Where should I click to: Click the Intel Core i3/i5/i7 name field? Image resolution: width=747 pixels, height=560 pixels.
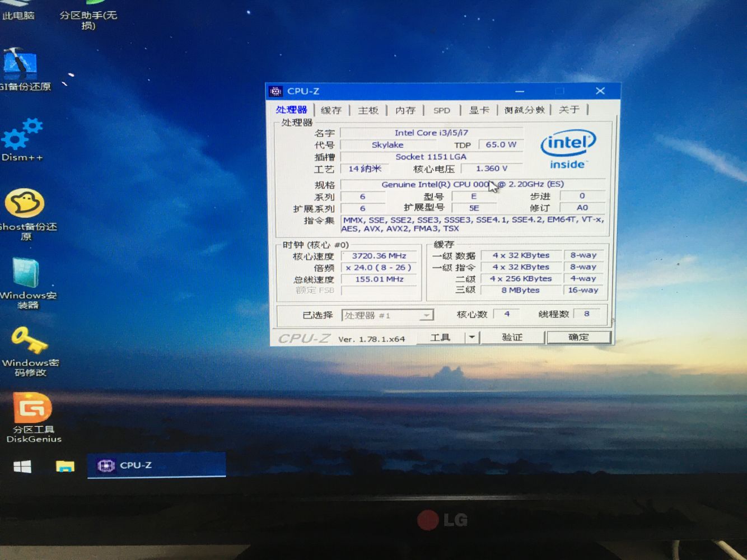(x=431, y=133)
